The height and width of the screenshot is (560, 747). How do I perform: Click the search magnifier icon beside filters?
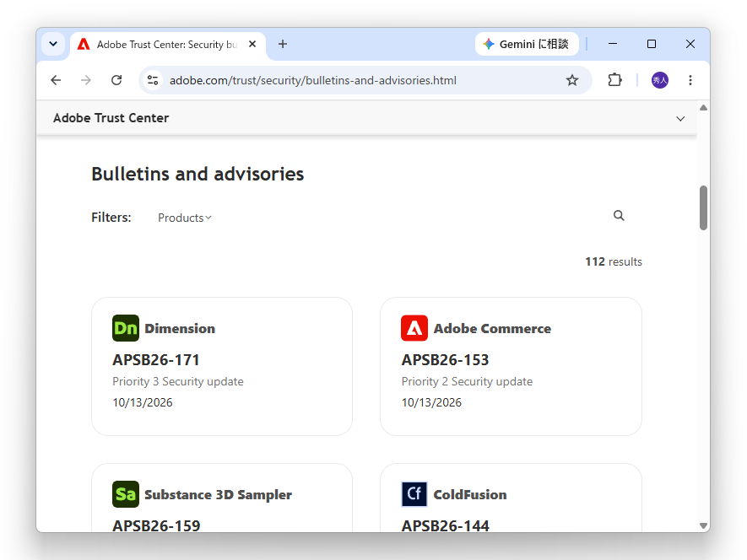tap(619, 216)
